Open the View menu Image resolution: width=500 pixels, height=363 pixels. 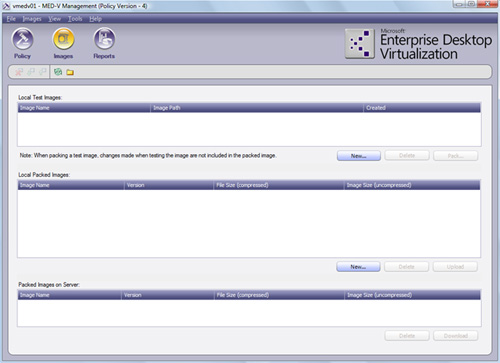54,19
